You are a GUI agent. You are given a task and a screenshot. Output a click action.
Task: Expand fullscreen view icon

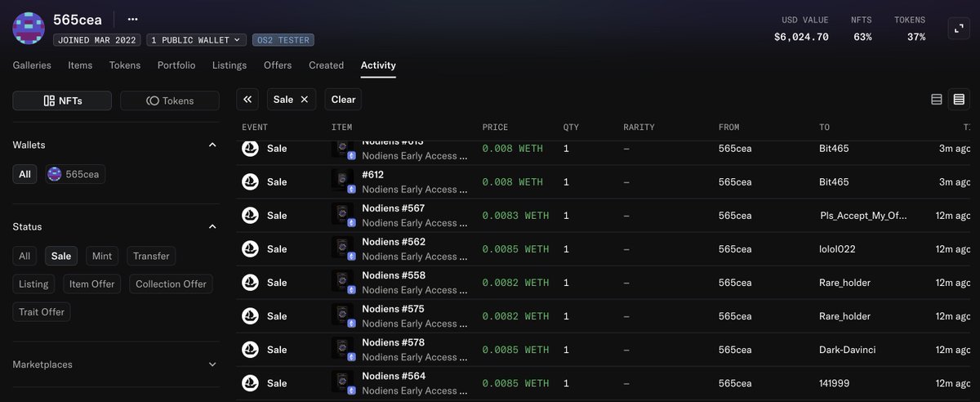(957, 29)
